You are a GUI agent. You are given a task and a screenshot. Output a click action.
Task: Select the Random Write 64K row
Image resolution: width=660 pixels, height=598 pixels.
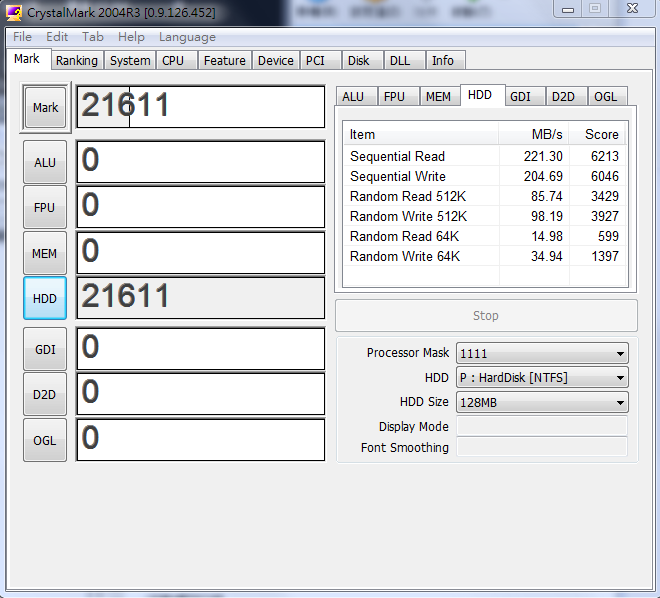(x=485, y=256)
